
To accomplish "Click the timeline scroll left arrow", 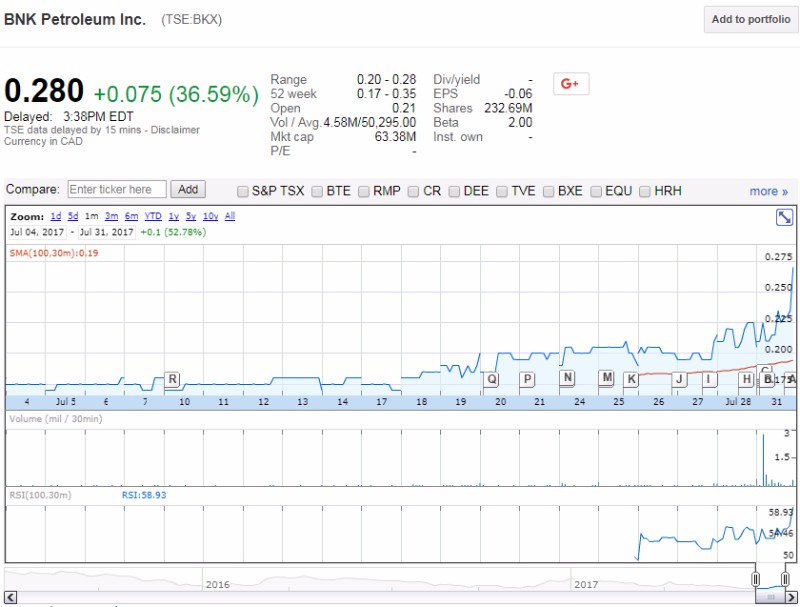I will click(x=10, y=597).
